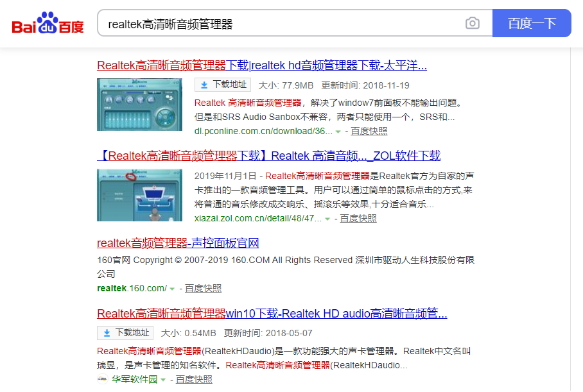This screenshot has width=583, height=392.
Task: Open realtek.160.com URL link
Action: pos(132,288)
